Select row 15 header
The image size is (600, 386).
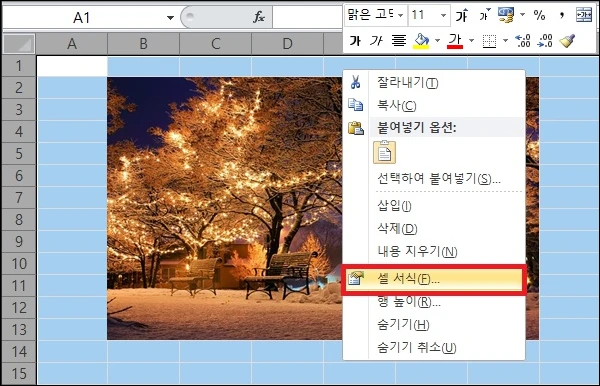coord(19,374)
